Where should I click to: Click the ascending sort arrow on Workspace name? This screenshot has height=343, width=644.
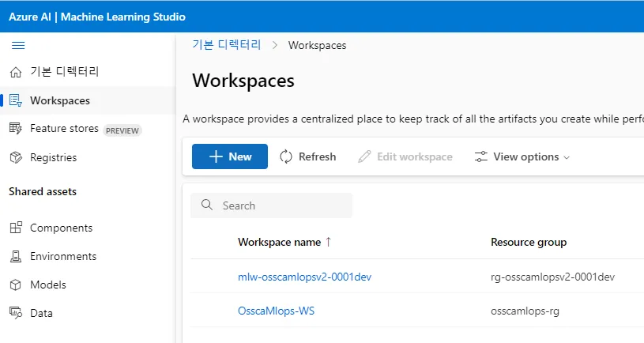tap(328, 242)
